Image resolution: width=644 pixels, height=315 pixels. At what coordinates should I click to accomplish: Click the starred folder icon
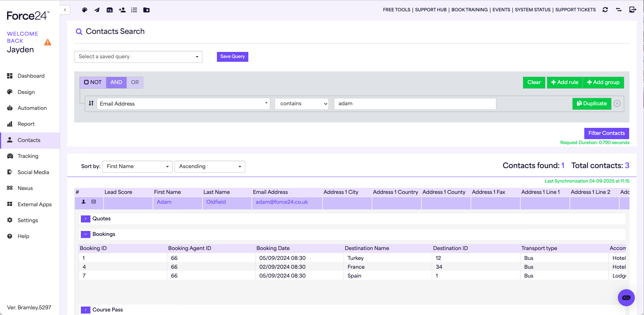click(x=146, y=10)
